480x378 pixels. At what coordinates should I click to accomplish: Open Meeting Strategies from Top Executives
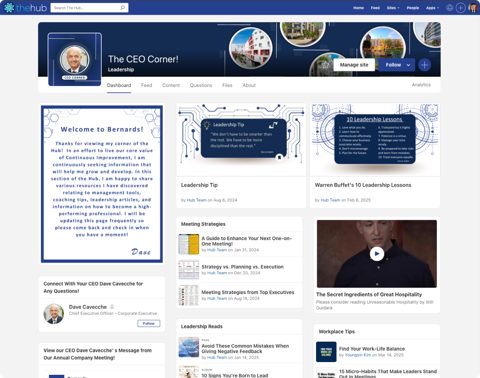[248, 292]
